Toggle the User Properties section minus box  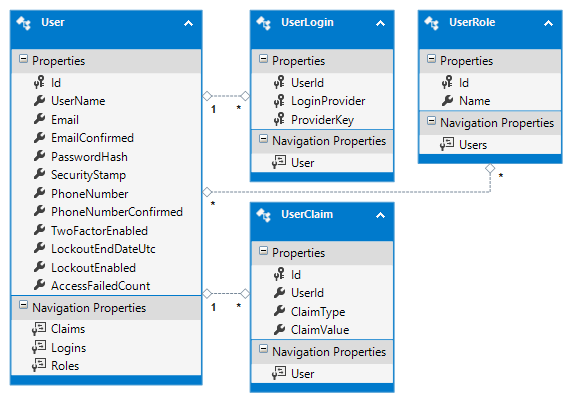click(x=23, y=59)
